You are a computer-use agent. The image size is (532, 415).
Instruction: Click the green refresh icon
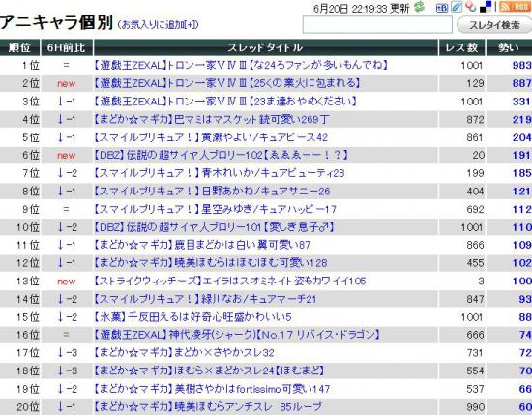tap(420, 7)
